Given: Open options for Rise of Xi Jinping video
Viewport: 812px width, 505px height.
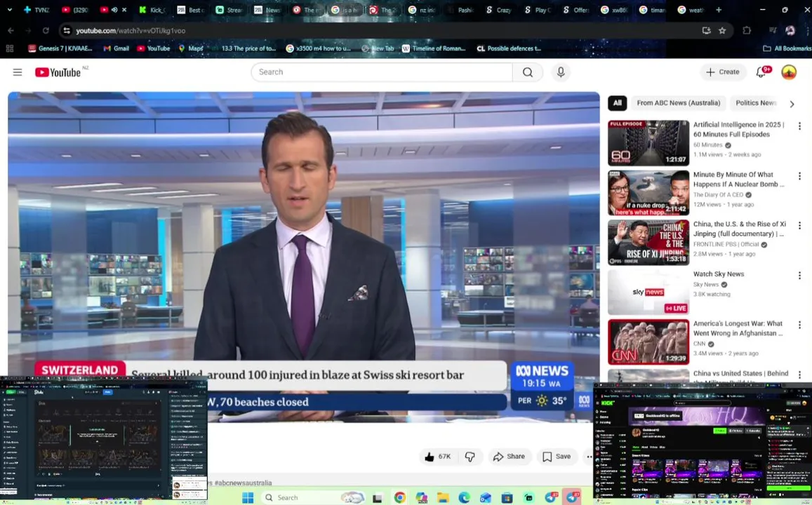Looking at the screenshot, I should (799, 226).
